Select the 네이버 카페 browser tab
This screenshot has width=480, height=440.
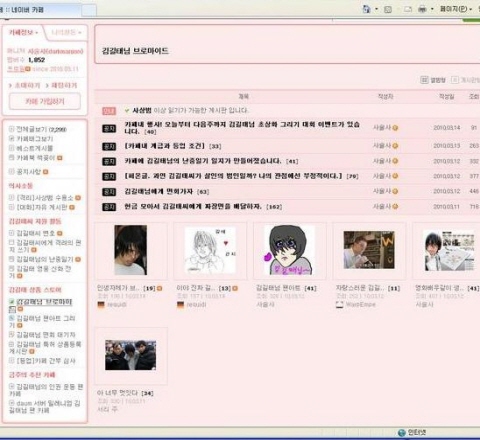(x=27, y=10)
